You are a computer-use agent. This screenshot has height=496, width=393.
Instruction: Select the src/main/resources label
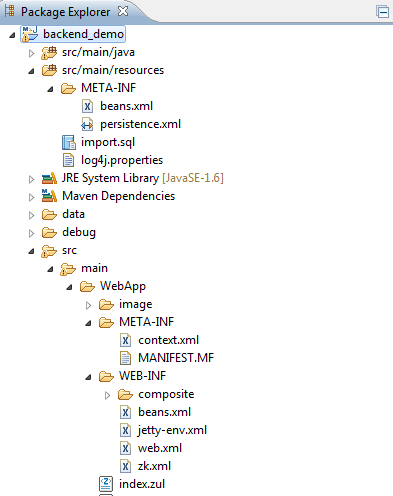tap(113, 70)
